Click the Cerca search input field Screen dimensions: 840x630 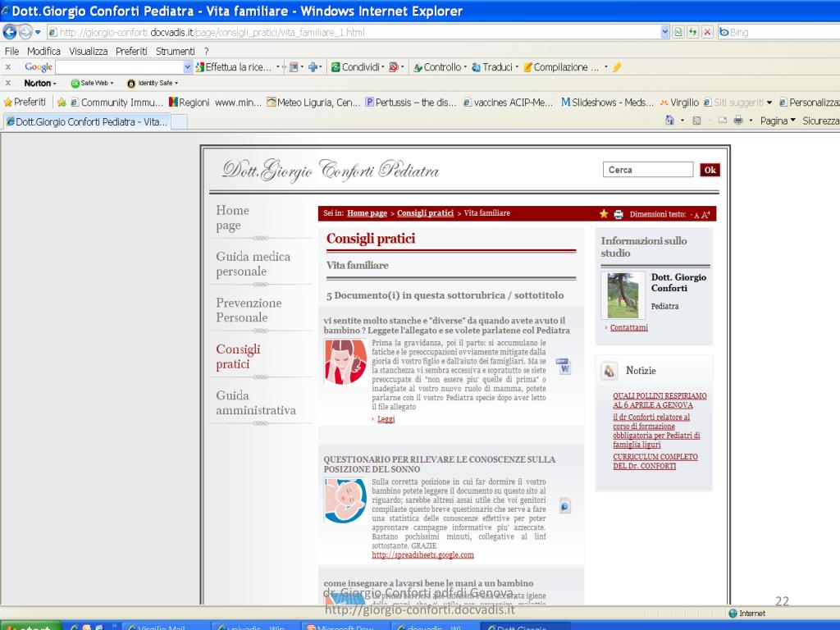point(648,169)
